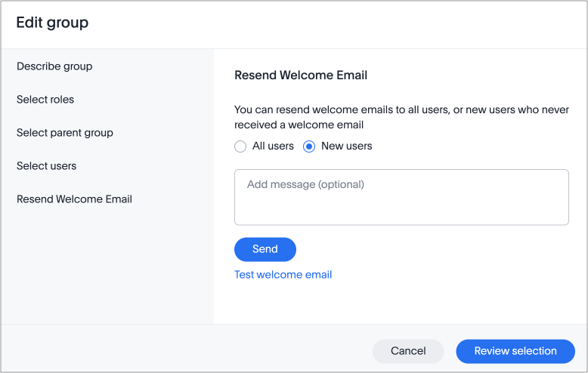Open the Describe group step
The image size is (588, 373).
(x=54, y=66)
